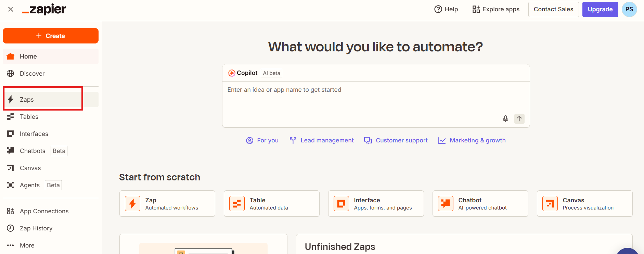Open Interfaces in the sidebar

[51, 134]
